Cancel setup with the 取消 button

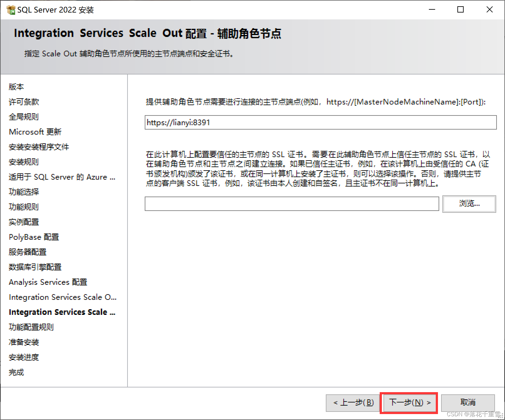468,403
